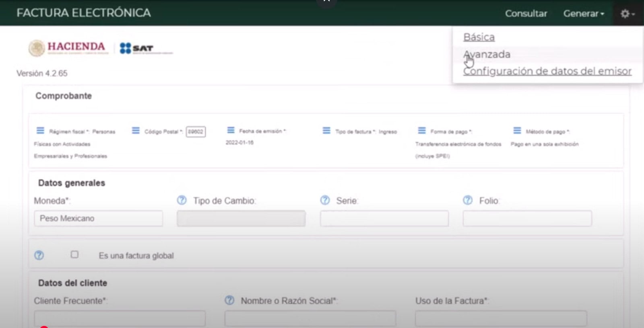Click the hamburger icon beside Régimen fiscal
644x328 pixels.
coord(40,131)
